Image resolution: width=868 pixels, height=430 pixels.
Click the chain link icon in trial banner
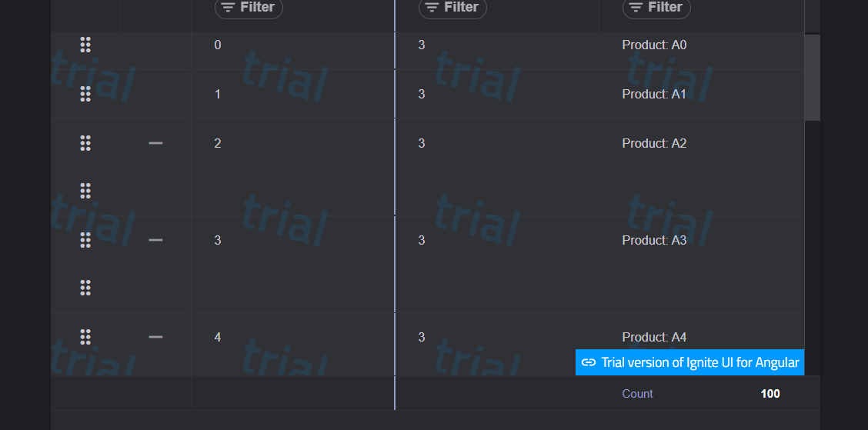pos(589,362)
